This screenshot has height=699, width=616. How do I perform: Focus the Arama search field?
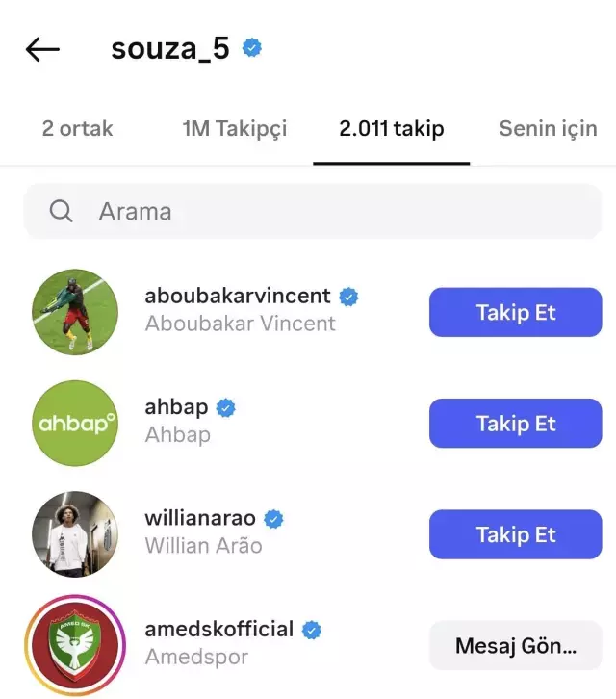[313, 211]
